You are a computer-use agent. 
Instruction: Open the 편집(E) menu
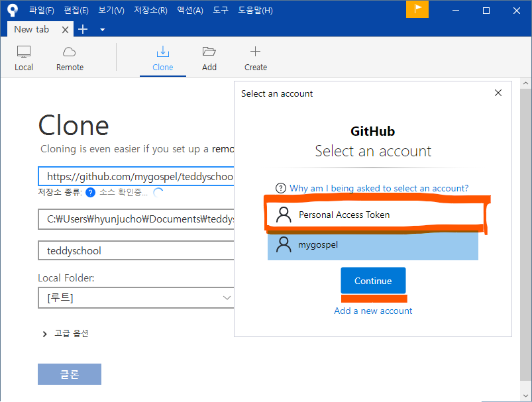point(76,10)
